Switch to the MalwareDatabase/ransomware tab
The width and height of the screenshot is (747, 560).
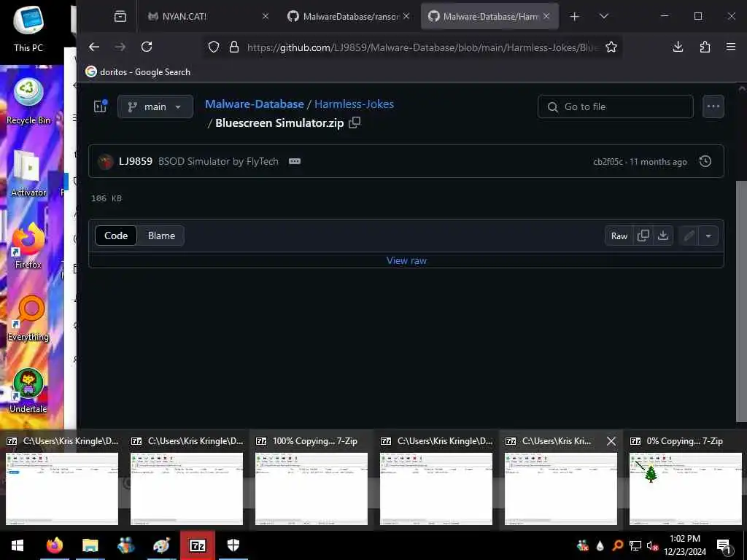pos(350,16)
